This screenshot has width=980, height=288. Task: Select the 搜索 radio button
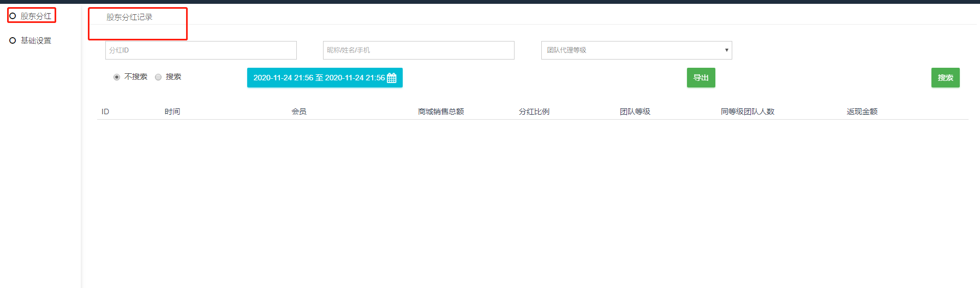click(x=158, y=77)
